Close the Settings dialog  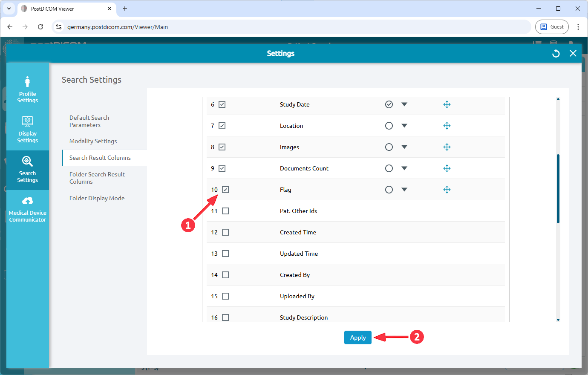tap(573, 53)
